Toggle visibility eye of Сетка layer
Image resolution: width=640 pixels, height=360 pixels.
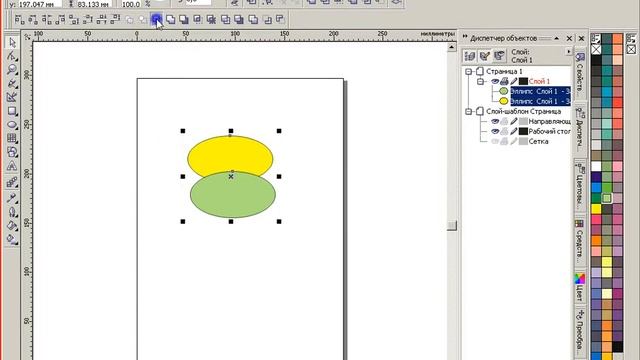(495, 141)
